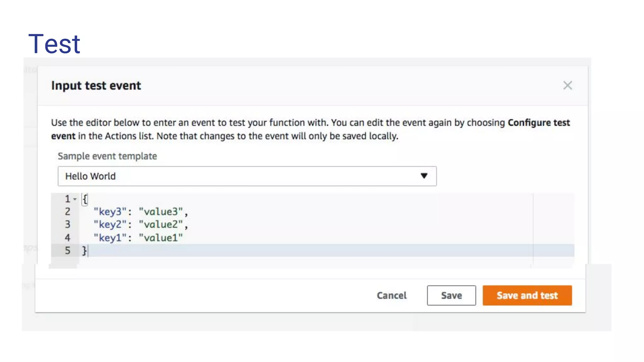Click on the "value2" string in editor
Viewport: 644px width, 362px height.
click(161, 225)
